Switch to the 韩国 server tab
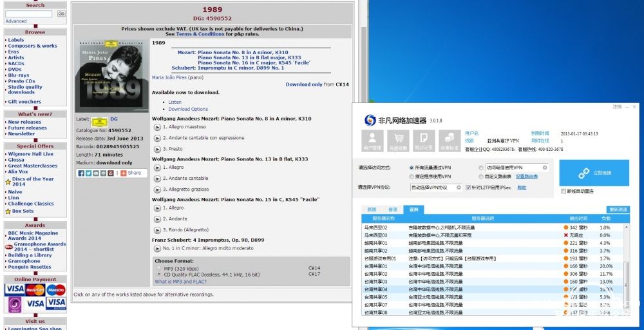The width and height of the screenshot is (644, 330). pyautogui.click(x=372, y=209)
